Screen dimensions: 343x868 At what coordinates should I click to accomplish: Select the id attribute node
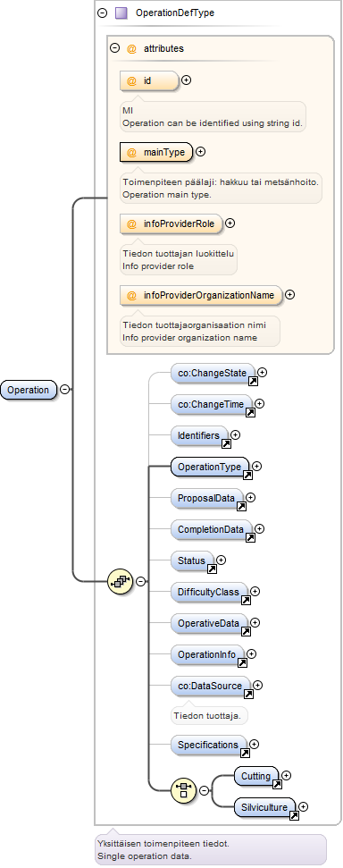click(x=149, y=80)
